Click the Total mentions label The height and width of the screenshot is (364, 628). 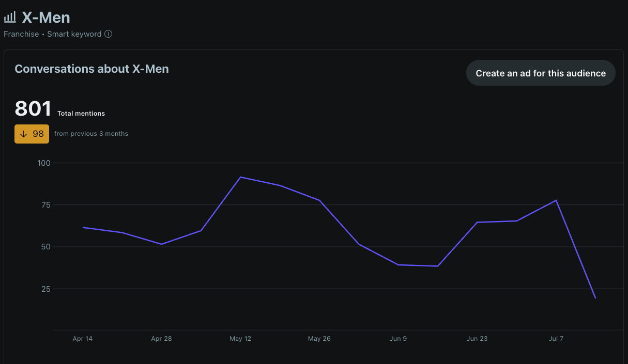click(81, 114)
